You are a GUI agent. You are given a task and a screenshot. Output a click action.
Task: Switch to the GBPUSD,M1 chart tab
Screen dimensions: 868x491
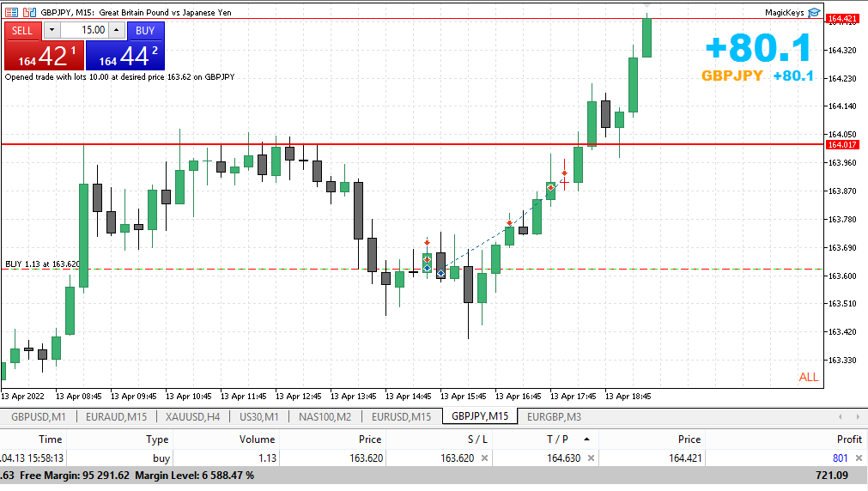(38, 417)
